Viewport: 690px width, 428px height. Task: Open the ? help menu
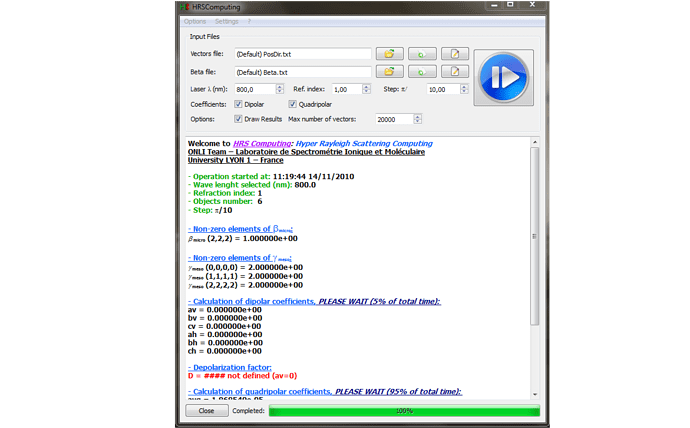pos(250,21)
